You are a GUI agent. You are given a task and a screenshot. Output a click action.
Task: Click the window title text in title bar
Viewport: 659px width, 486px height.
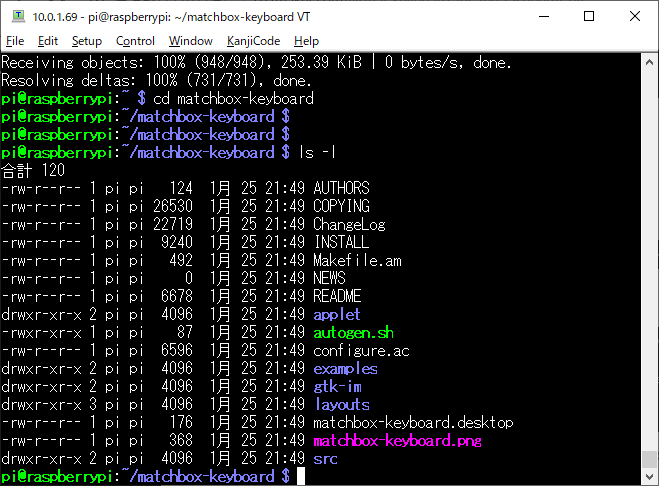[171, 17]
